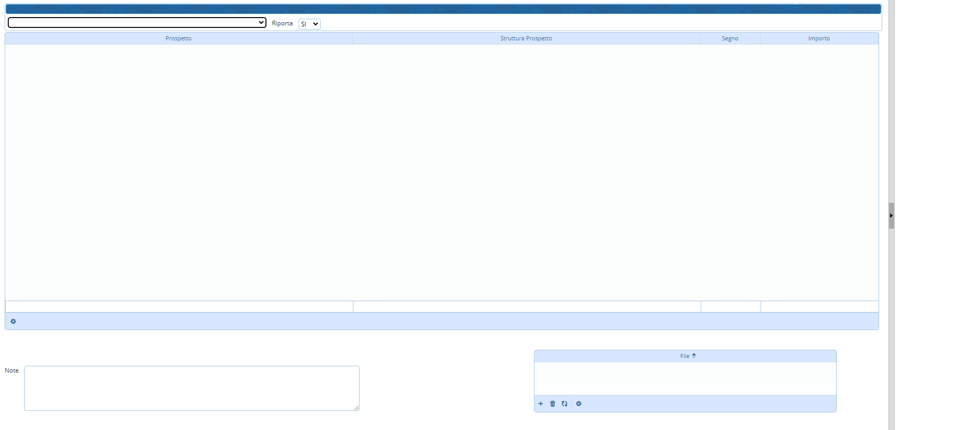The height and width of the screenshot is (430, 980).
Task: Open the Riporta SI dropdown
Action: pyautogui.click(x=309, y=24)
